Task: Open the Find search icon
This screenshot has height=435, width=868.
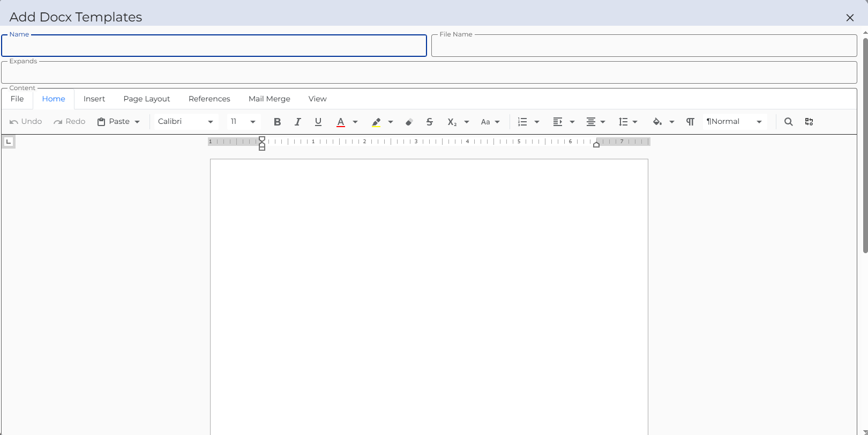Action: (788, 122)
